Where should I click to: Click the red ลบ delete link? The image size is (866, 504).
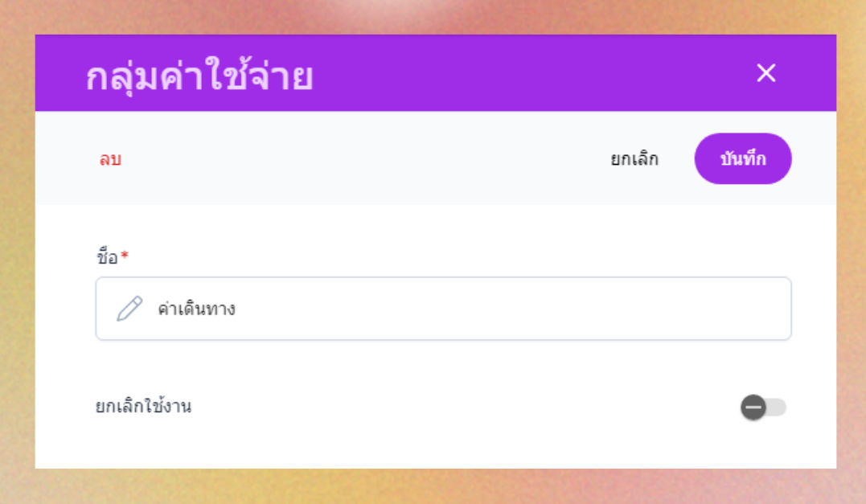110,159
